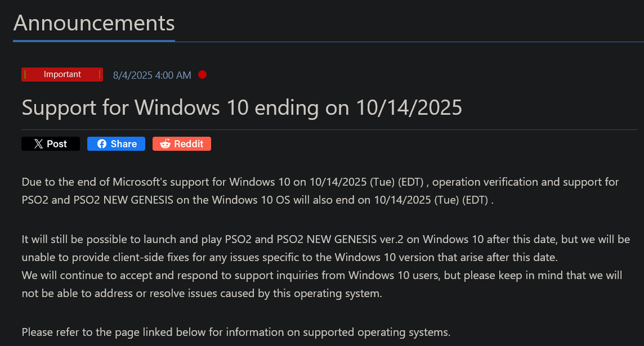
Task: Click the divider line under the headline
Action: [329, 130]
